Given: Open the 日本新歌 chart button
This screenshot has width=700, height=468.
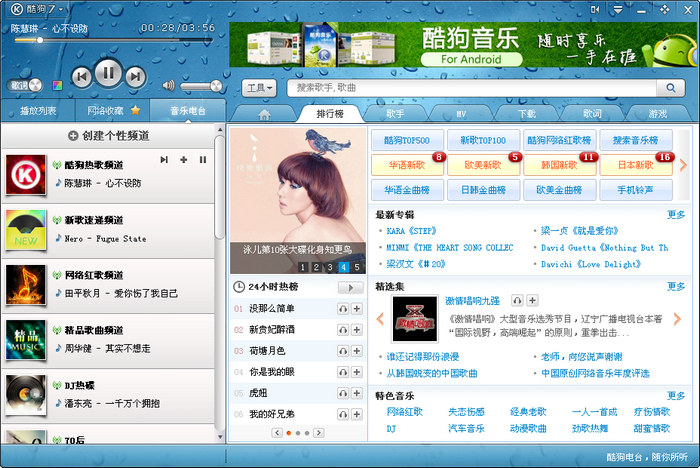Looking at the screenshot, I should click(636, 165).
